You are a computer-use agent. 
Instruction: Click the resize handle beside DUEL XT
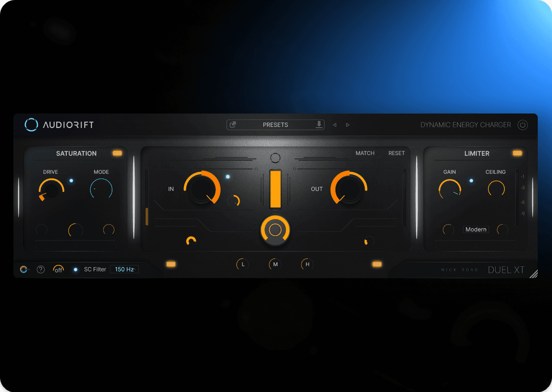point(533,274)
